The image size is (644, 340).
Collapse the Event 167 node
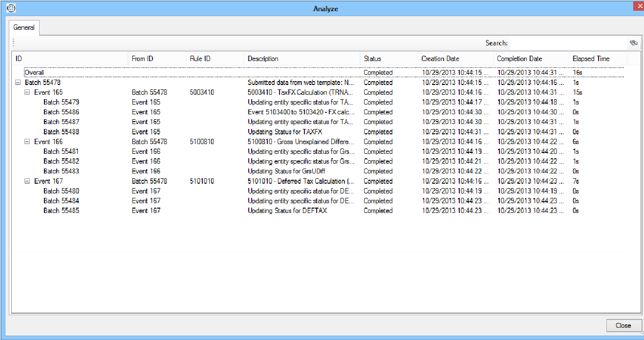tap(27, 181)
